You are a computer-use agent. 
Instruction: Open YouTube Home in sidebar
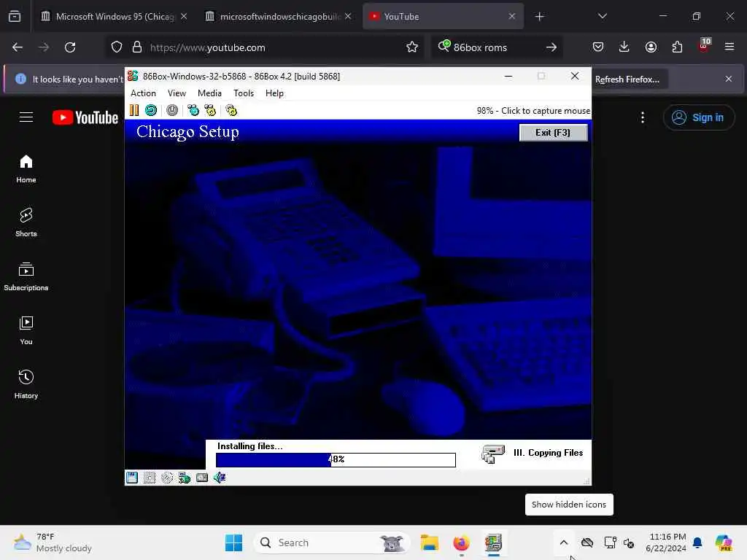26,168
